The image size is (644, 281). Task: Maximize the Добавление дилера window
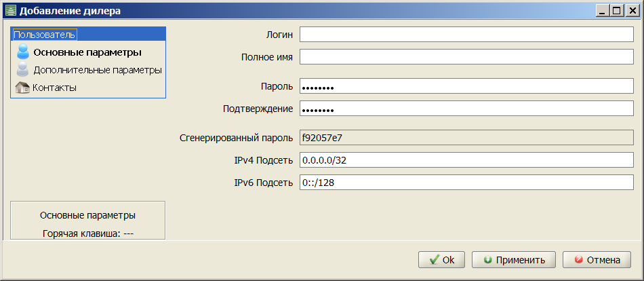[616, 11]
